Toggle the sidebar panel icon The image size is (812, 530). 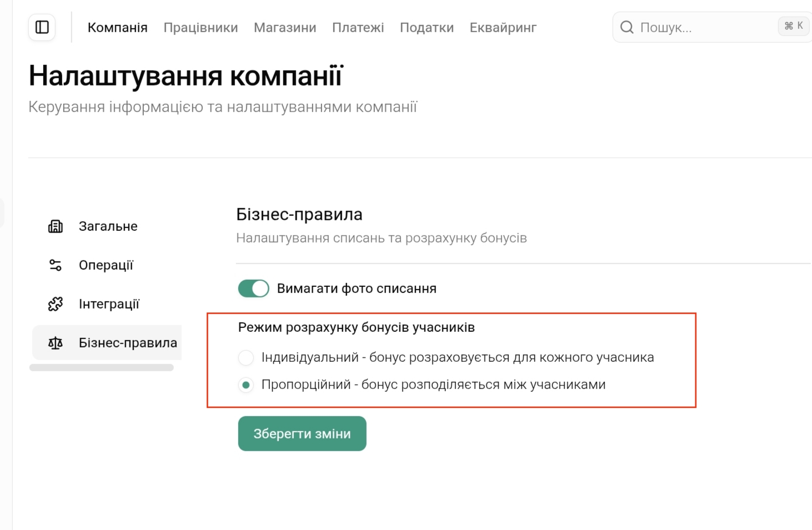pos(42,27)
